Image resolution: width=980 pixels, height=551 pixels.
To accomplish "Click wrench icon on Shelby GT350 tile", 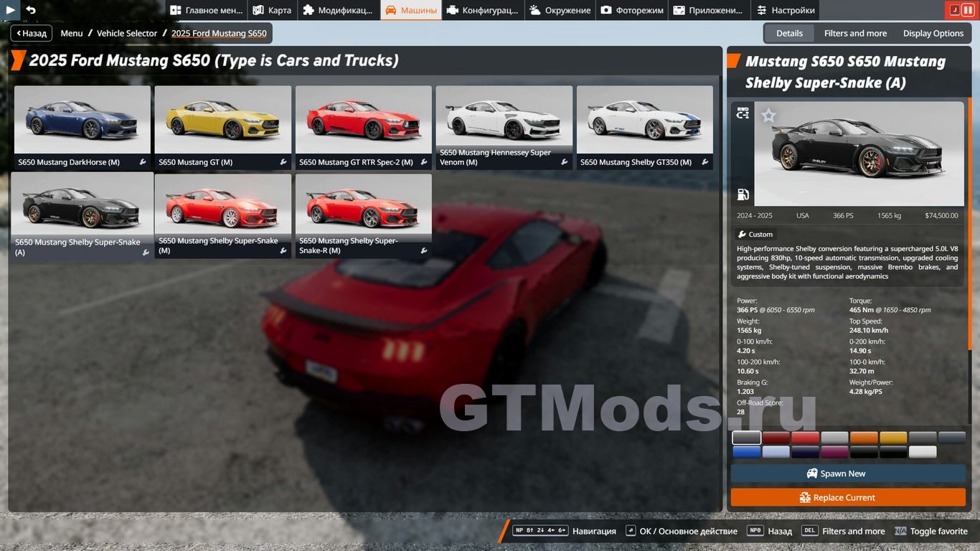I will point(705,163).
